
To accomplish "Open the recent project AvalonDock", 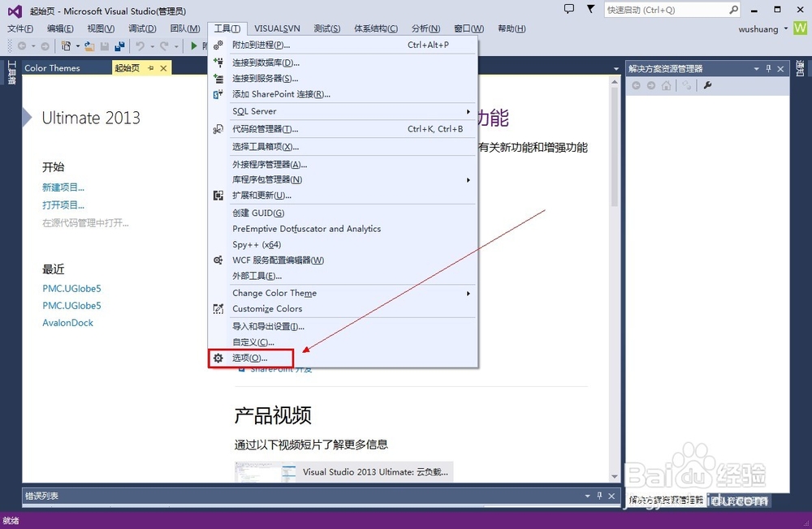I will (x=67, y=322).
